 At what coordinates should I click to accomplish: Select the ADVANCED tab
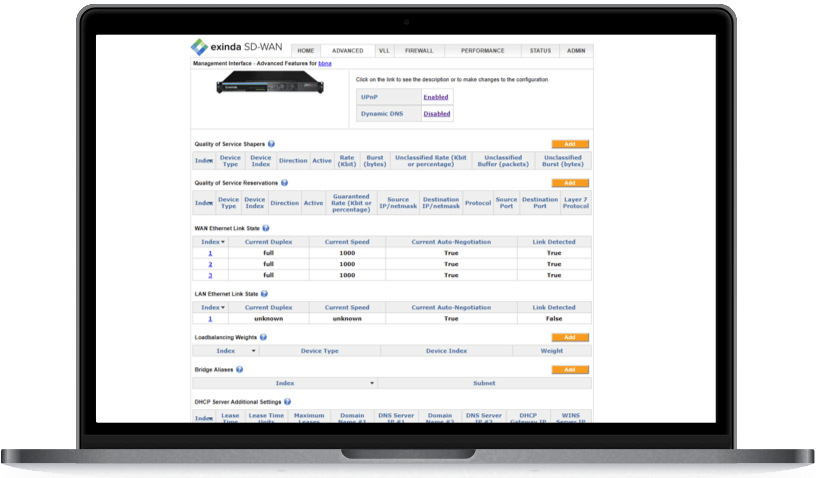[348, 50]
